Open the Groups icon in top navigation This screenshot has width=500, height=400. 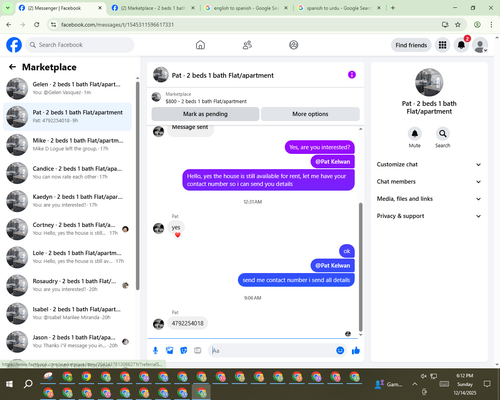[x=294, y=45]
